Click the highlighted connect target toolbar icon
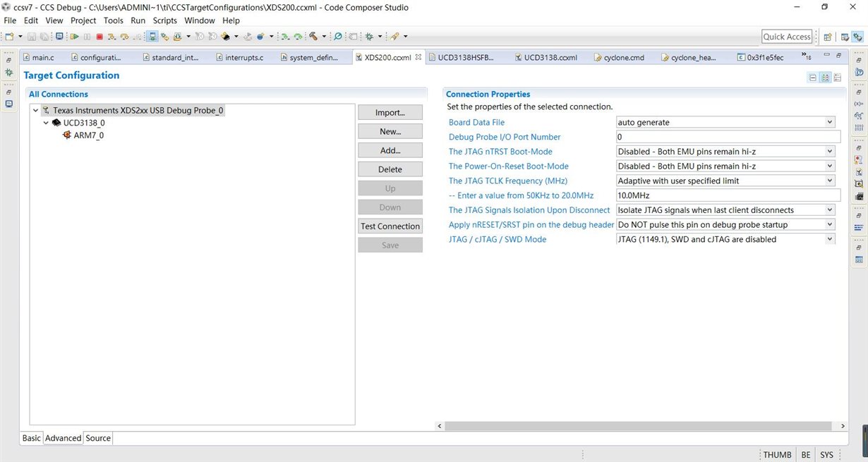This screenshot has width=868, height=462. (152, 36)
